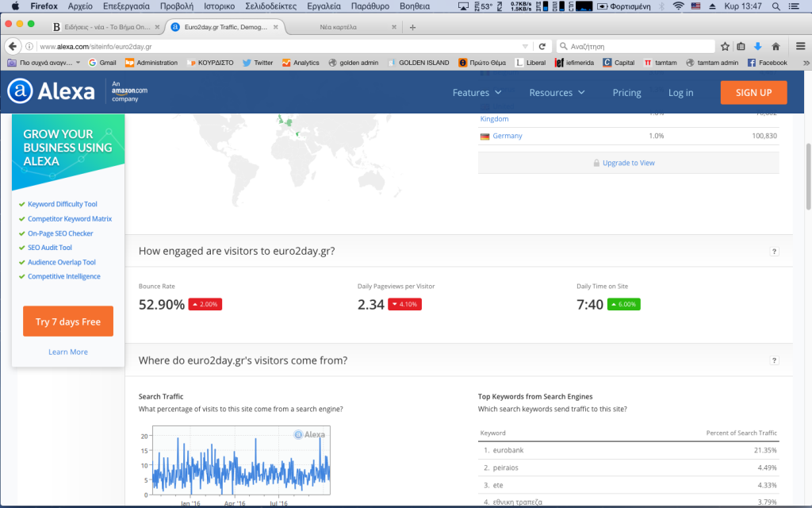Open Wi-Fi status menu
Image resolution: width=812 pixels, height=508 pixels.
coord(679,6)
